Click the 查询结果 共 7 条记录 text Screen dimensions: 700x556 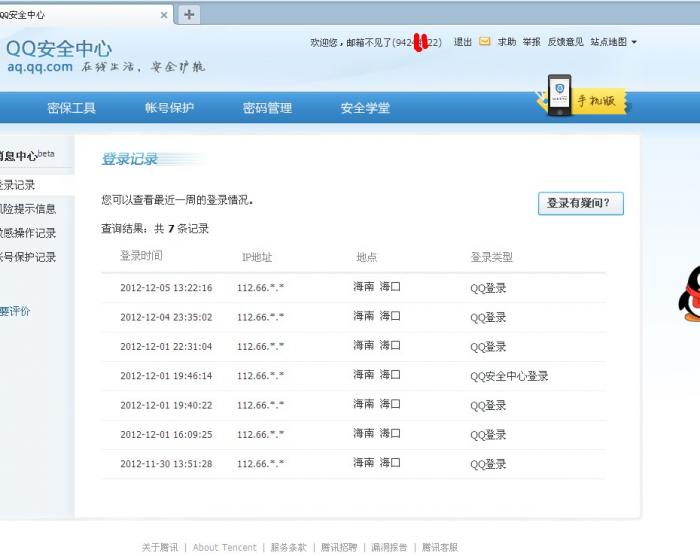155,229
